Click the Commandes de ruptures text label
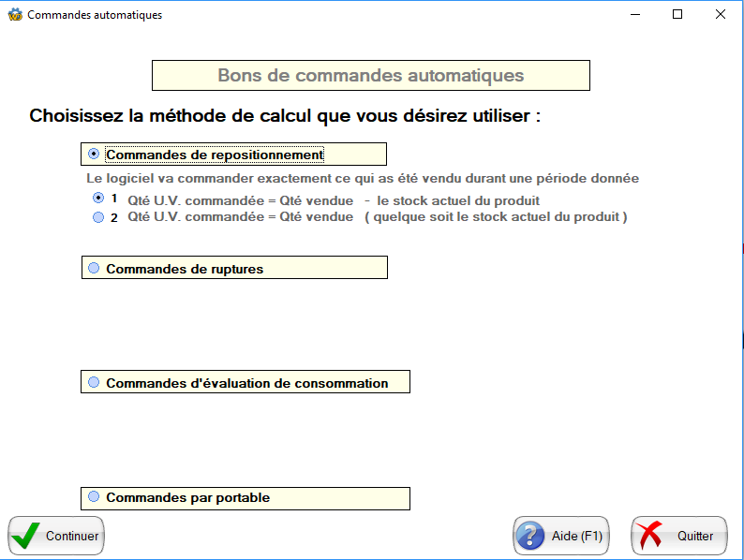The image size is (744, 560). coord(185,269)
